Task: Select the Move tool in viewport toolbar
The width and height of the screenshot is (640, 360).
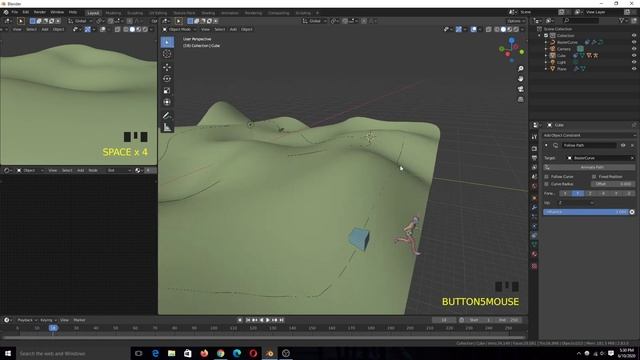Action: pos(167,67)
